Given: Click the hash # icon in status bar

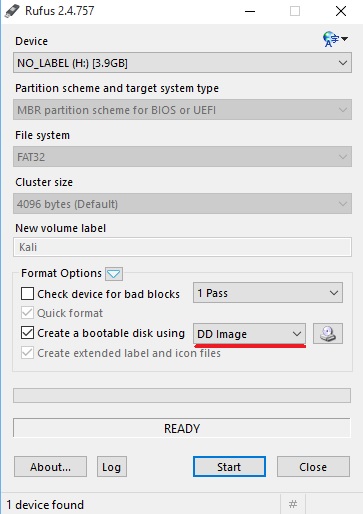Looking at the screenshot, I should coord(293,504).
